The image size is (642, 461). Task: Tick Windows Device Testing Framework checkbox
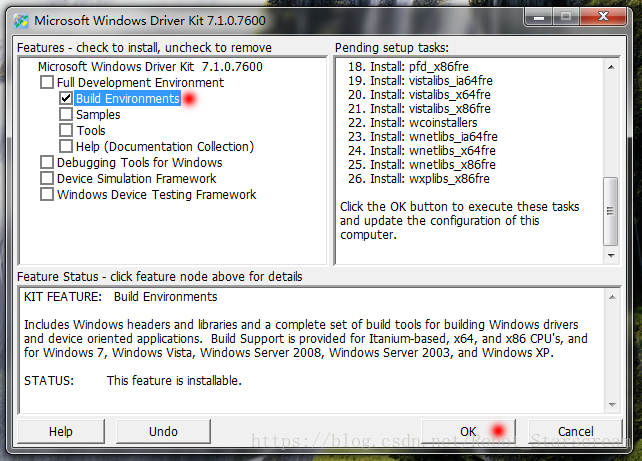pos(47,194)
